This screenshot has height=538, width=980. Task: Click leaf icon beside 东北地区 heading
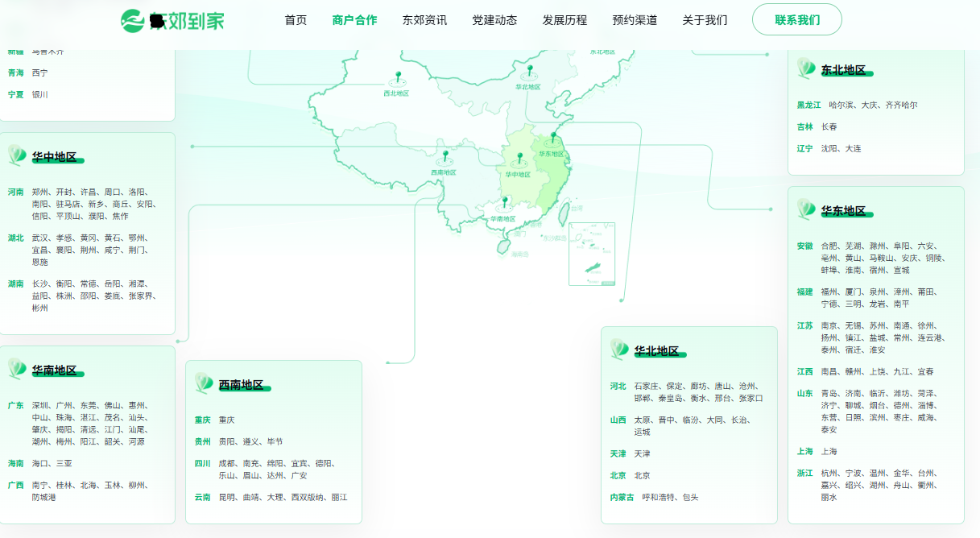[x=806, y=68]
